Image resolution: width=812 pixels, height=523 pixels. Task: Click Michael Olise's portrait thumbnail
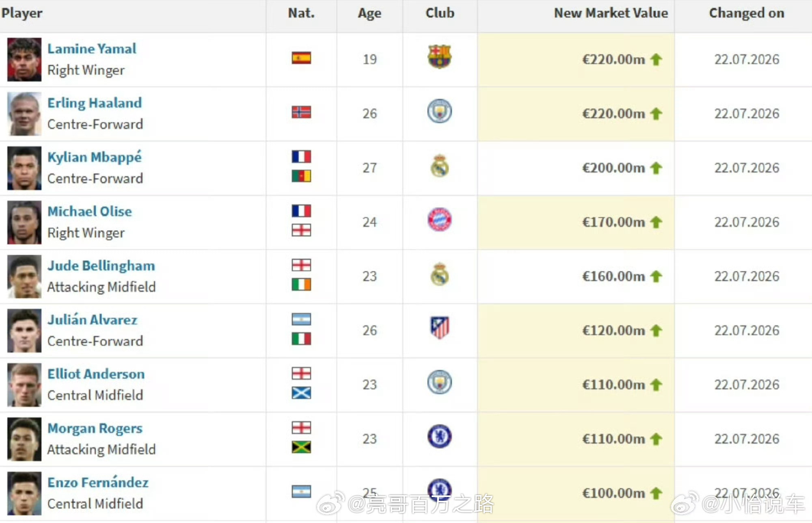click(x=24, y=222)
